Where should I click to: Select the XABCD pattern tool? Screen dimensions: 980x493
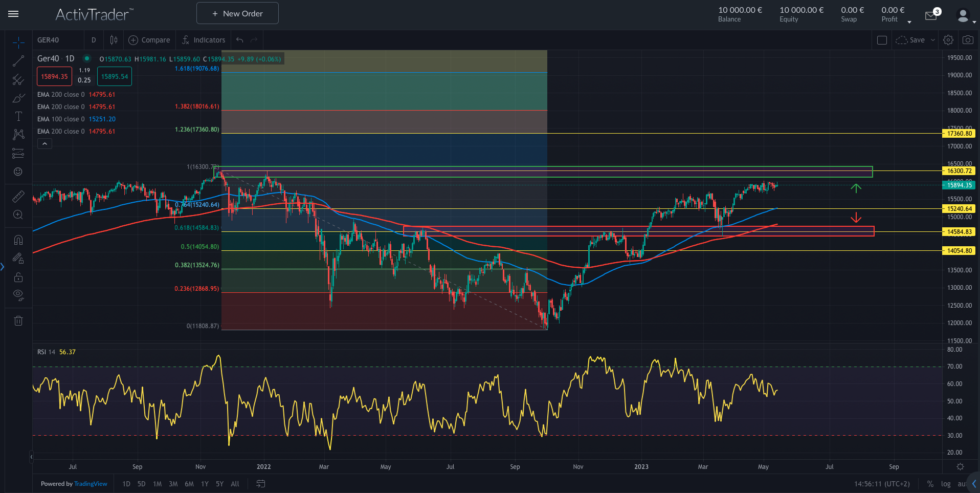click(x=18, y=134)
